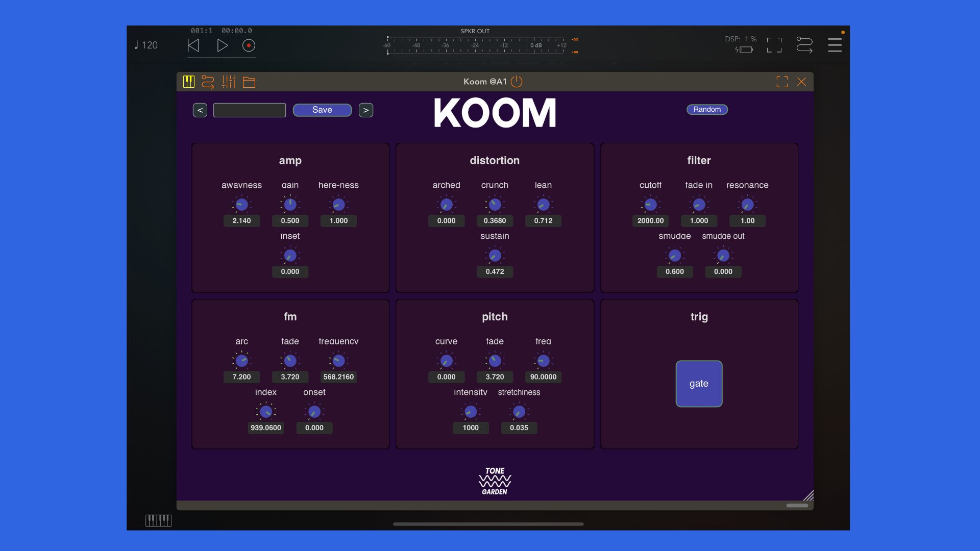This screenshot has height=551, width=980.
Task: Click the amp gain knob
Action: (x=290, y=205)
